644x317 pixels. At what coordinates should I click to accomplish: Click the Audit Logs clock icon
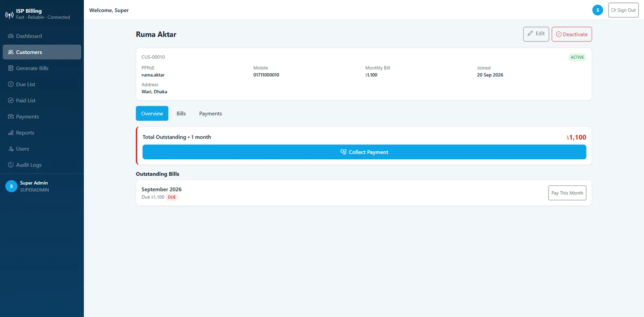click(x=11, y=165)
